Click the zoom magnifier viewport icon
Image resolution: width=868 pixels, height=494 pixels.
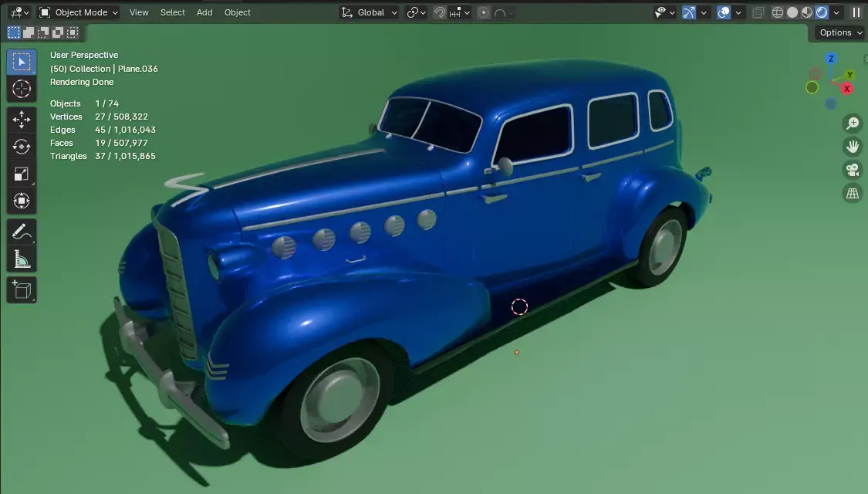pyautogui.click(x=853, y=123)
